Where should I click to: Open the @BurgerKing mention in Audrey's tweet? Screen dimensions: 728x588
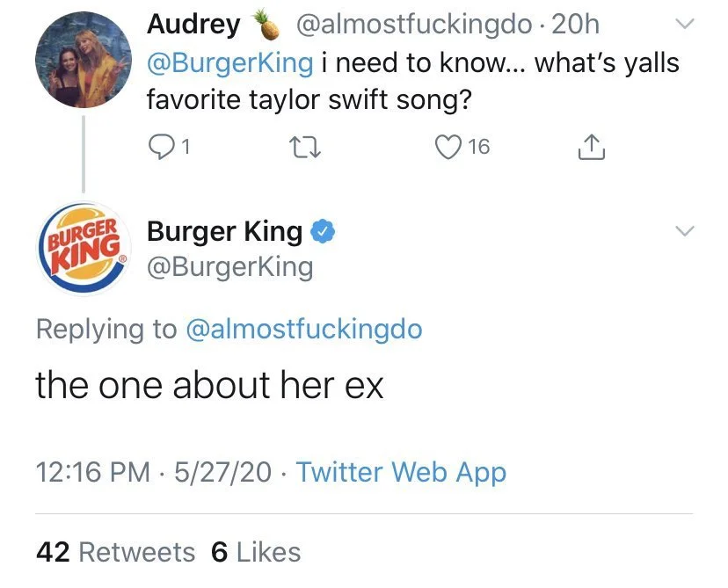(229, 63)
